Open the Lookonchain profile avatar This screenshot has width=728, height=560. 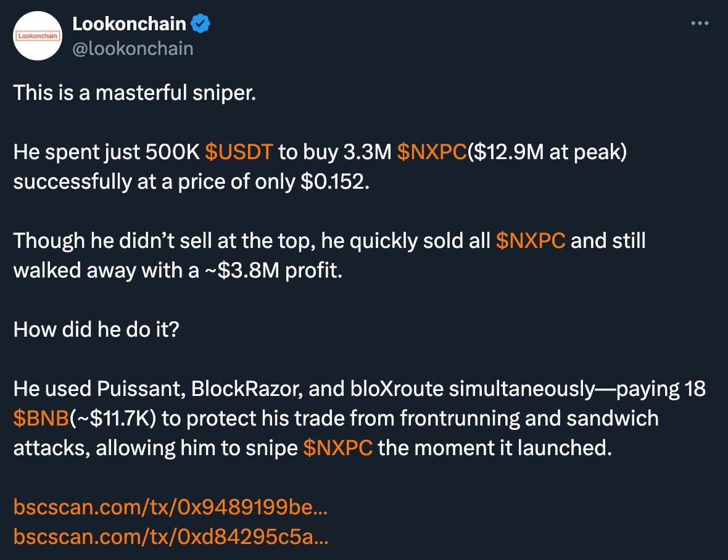(x=38, y=36)
